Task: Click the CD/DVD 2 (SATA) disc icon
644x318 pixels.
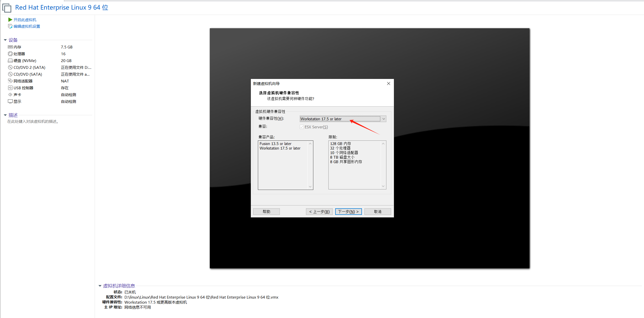Action: (10, 67)
